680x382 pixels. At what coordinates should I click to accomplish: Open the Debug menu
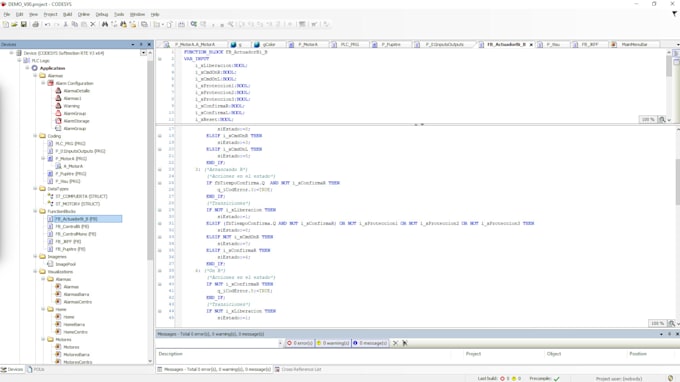click(101, 14)
